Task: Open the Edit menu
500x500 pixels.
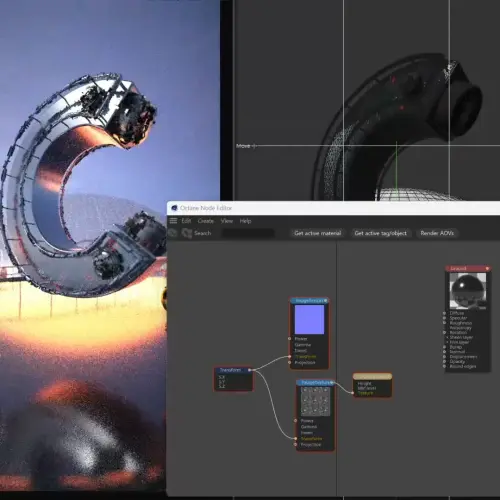Action: coord(186,221)
